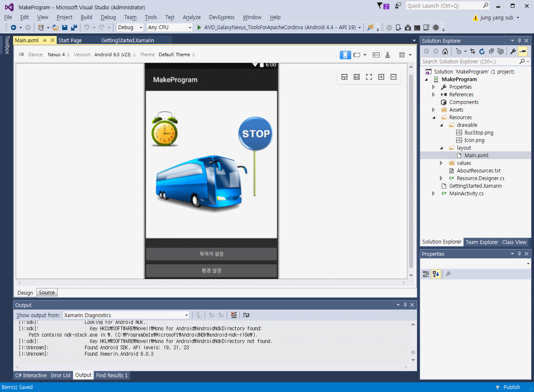Screen dimensions: 534x392
Task: Expand the References node
Action: click(433, 94)
